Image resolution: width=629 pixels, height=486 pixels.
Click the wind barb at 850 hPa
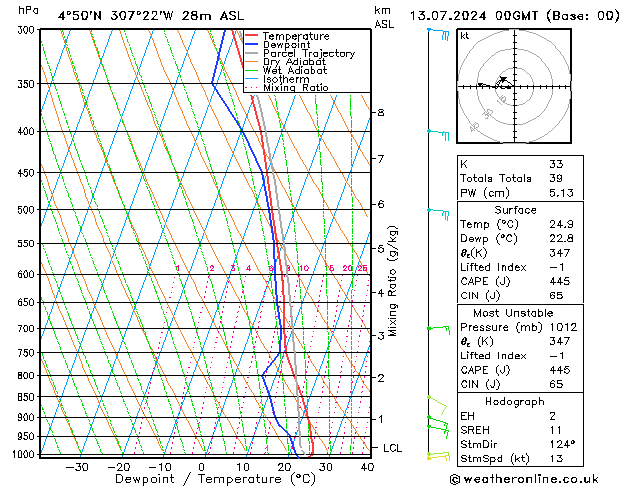[x=438, y=405]
